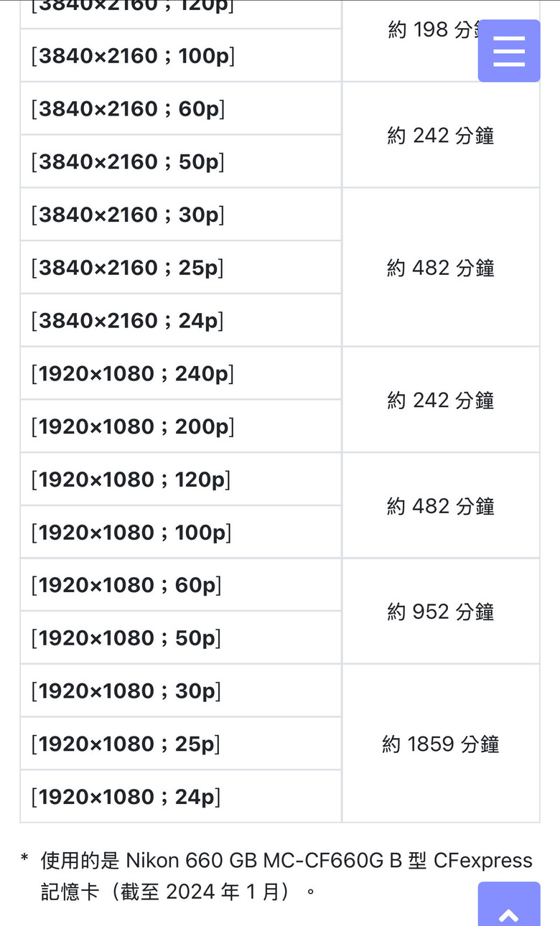
Task: Click the 3840×2160; 30p entry
Action: coord(181,215)
